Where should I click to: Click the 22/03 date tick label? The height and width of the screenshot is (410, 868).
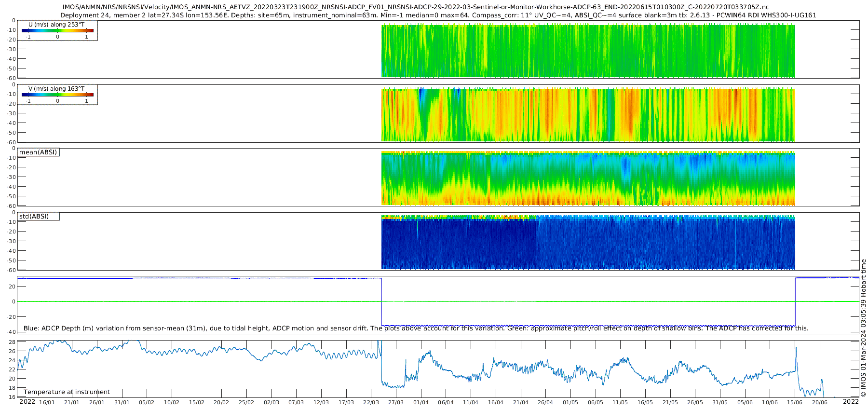coord(371,402)
